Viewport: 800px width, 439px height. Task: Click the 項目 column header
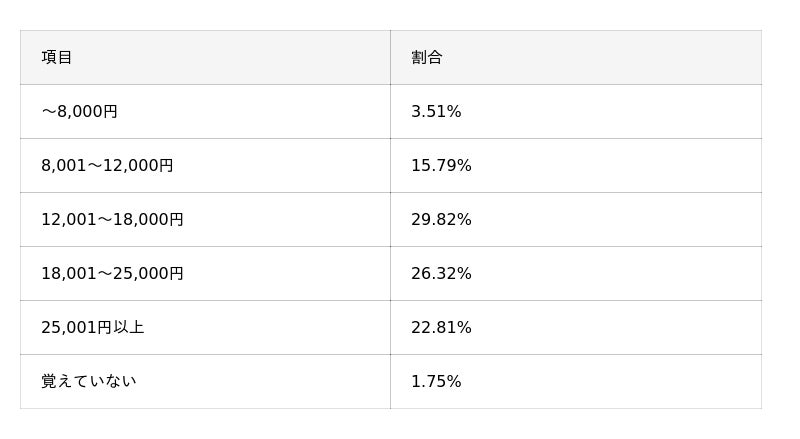(57, 58)
